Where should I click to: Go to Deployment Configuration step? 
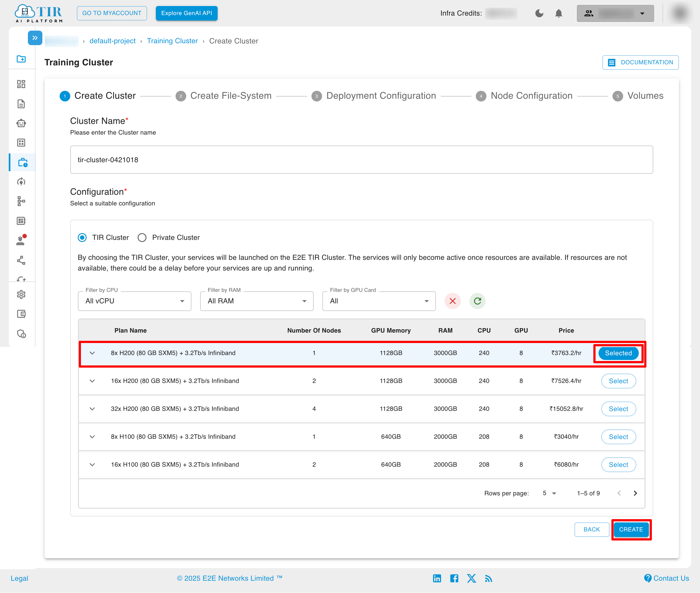(374, 96)
